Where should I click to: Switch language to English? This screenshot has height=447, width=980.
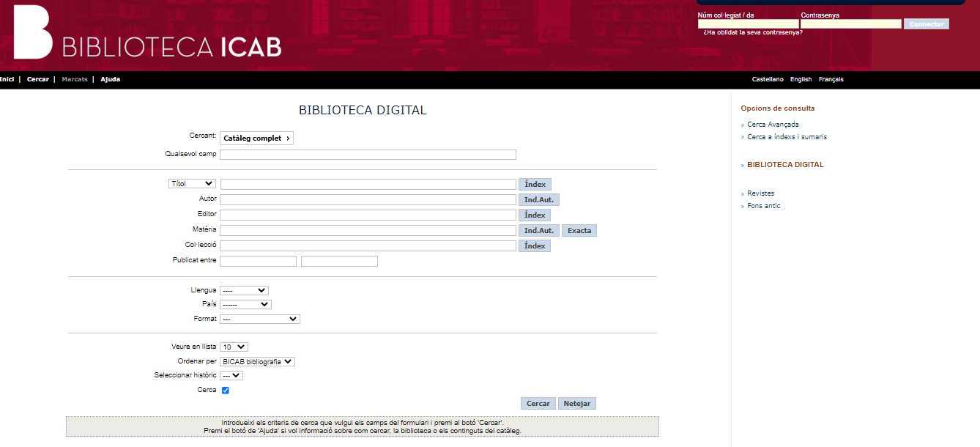[801, 79]
